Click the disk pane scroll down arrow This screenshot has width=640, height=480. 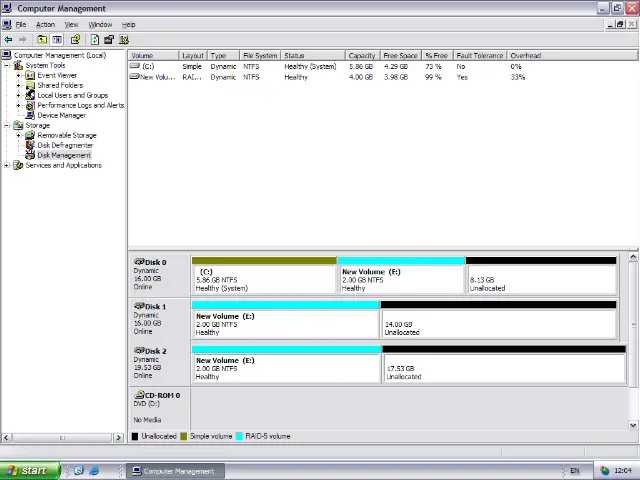click(633, 425)
